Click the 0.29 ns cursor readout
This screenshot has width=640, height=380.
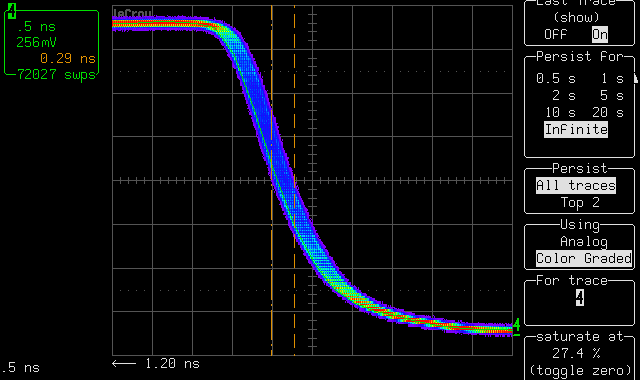68,59
